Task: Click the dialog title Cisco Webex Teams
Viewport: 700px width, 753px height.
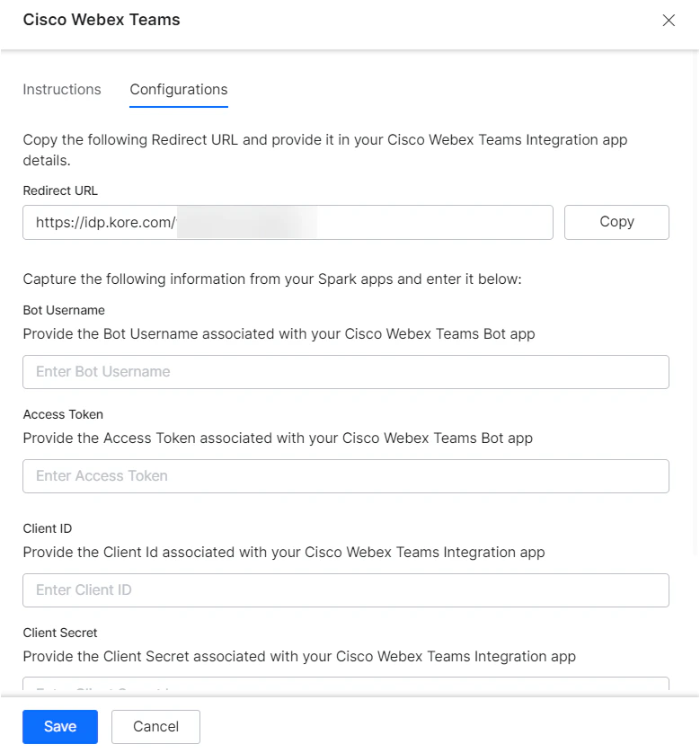Action: tap(102, 19)
